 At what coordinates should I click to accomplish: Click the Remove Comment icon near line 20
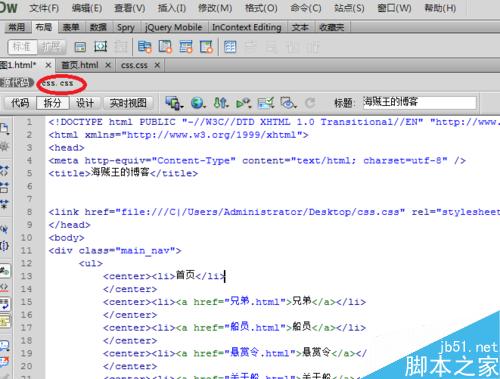point(4,362)
